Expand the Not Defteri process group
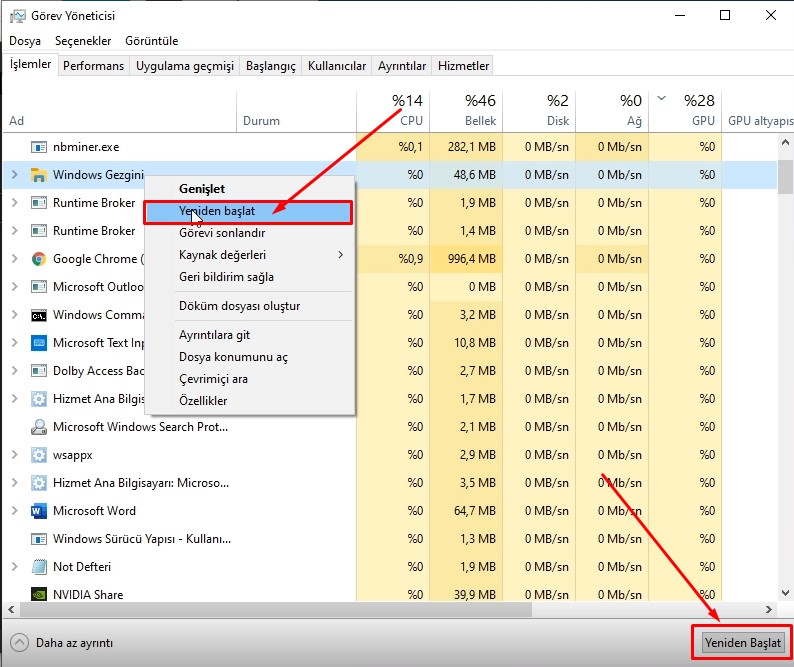 (14, 567)
